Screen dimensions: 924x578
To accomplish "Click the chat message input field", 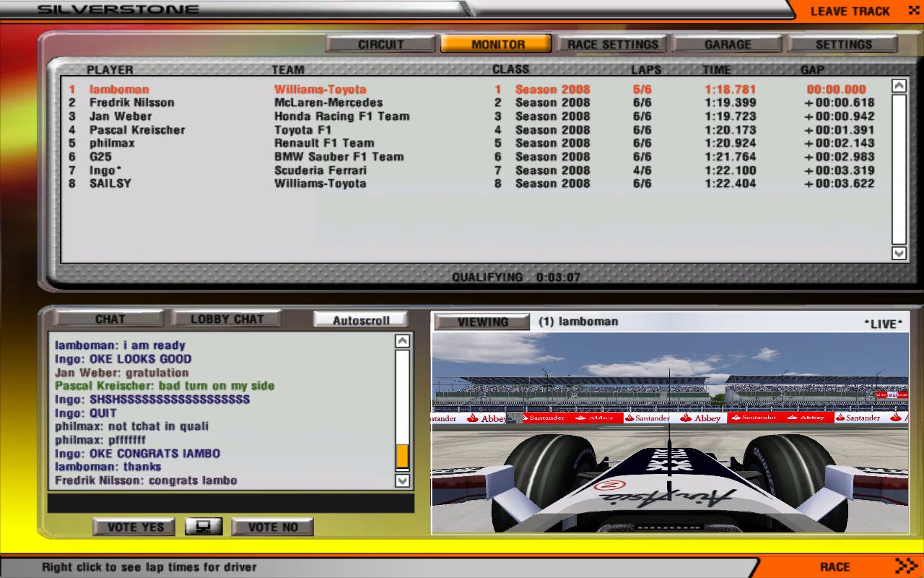I will 230,502.
